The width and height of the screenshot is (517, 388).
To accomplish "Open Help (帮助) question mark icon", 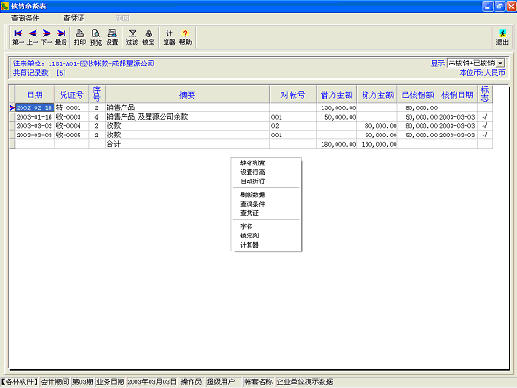I will point(185,37).
